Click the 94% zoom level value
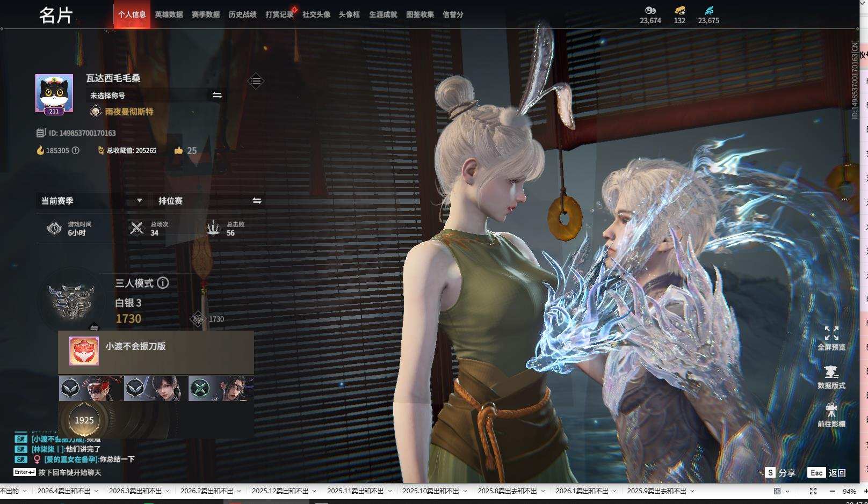 (x=849, y=491)
